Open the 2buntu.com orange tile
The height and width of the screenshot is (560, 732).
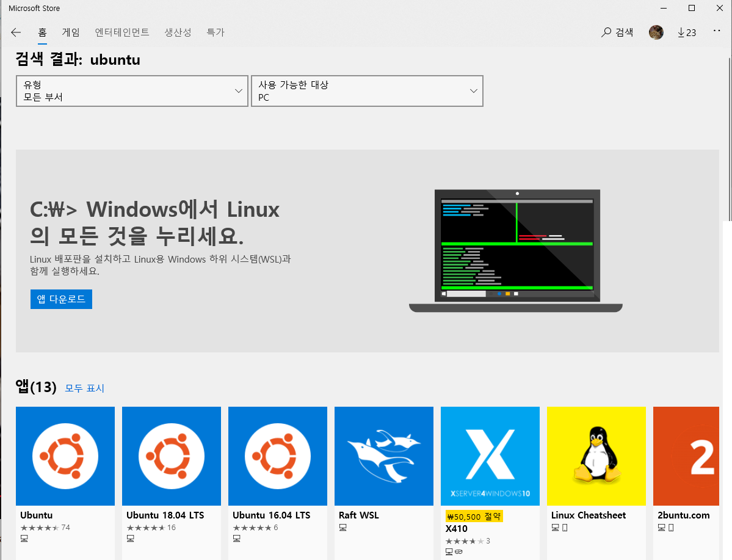point(686,456)
